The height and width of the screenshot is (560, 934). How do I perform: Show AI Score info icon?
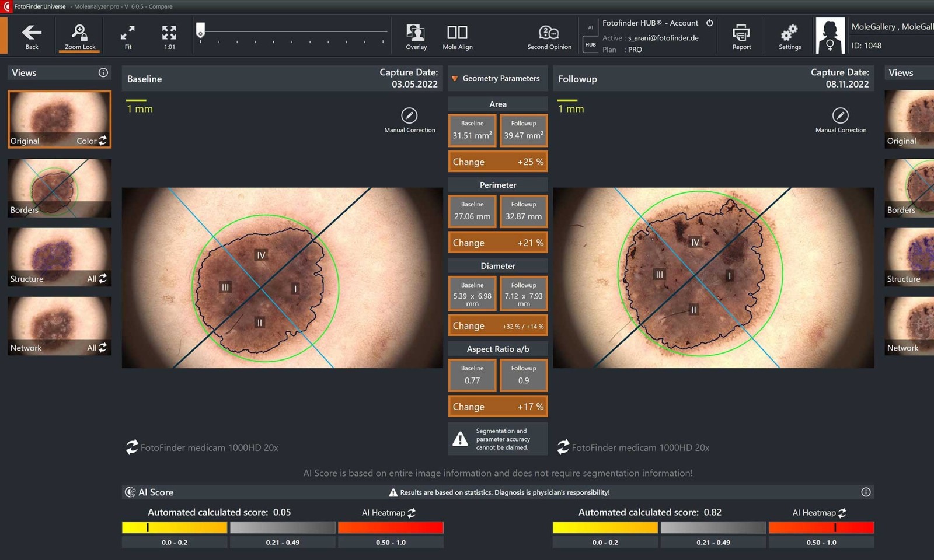point(866,492)
